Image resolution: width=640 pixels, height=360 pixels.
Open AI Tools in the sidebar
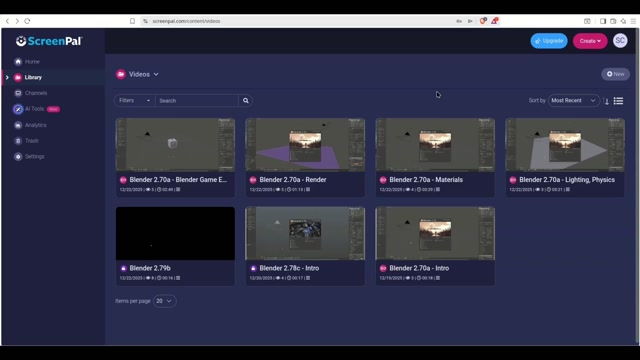pos(36,109)
